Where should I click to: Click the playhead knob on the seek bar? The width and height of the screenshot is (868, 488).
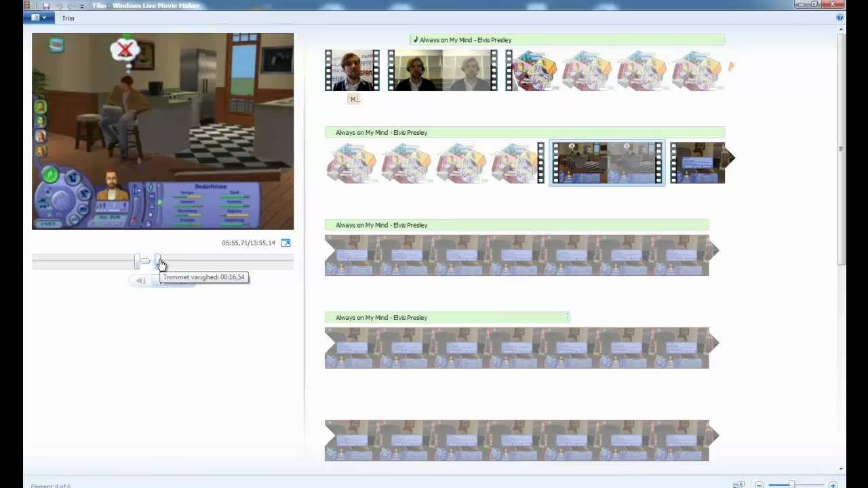145,261
